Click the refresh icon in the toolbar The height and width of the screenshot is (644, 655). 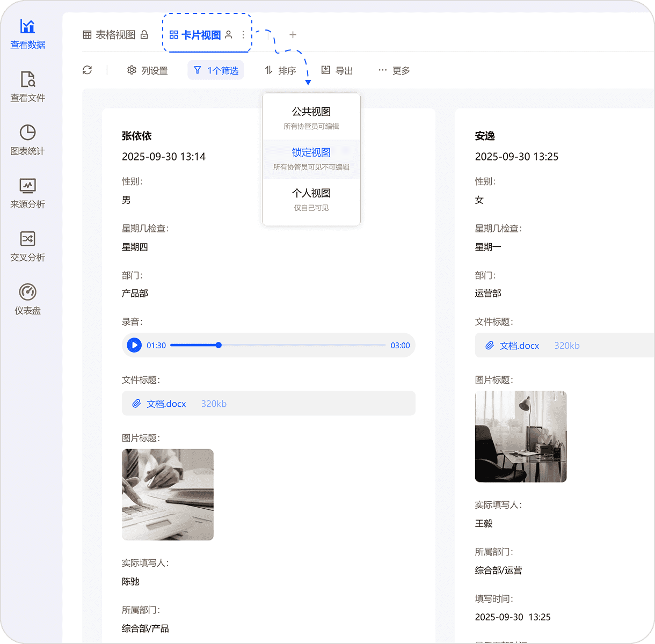coord(88,70)
